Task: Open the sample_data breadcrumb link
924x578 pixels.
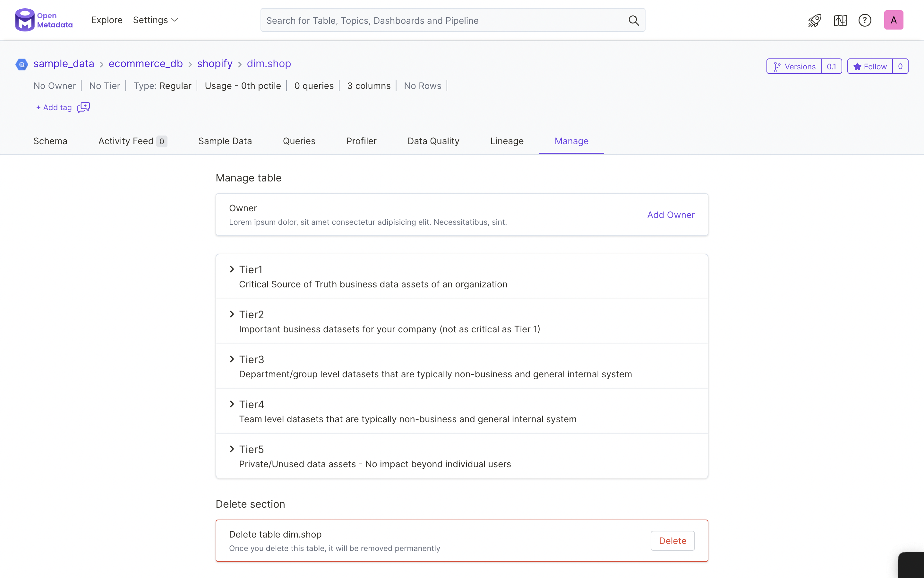Action: point(64,64)
